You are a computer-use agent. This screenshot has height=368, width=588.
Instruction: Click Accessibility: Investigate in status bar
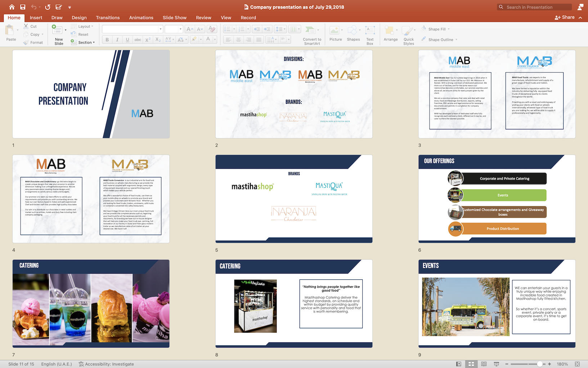click(x=106, y=364)
